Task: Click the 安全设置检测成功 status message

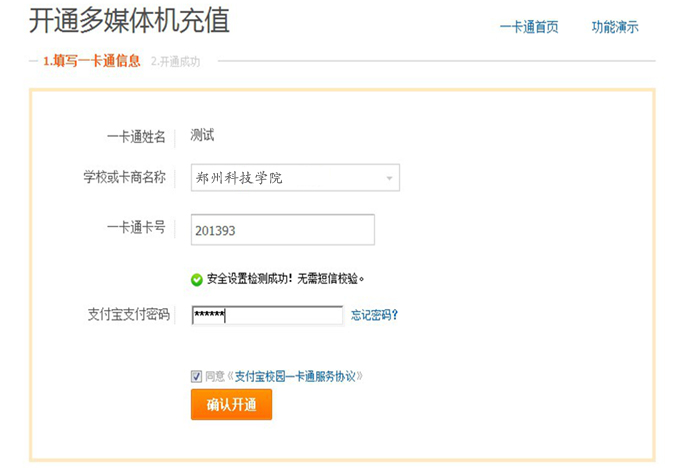Action: click(285, 279)
